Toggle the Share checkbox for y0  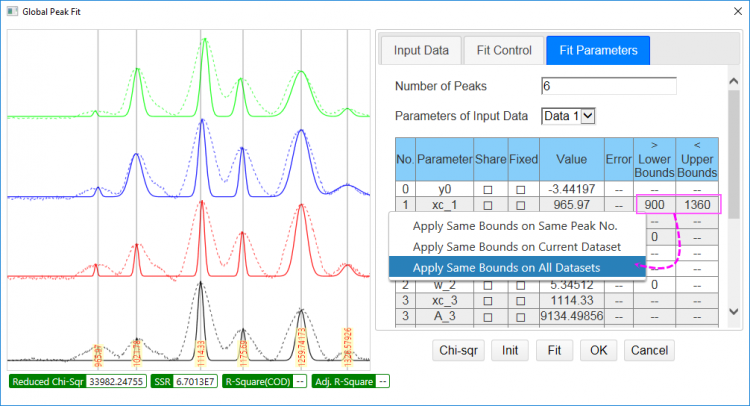[488, 187]
